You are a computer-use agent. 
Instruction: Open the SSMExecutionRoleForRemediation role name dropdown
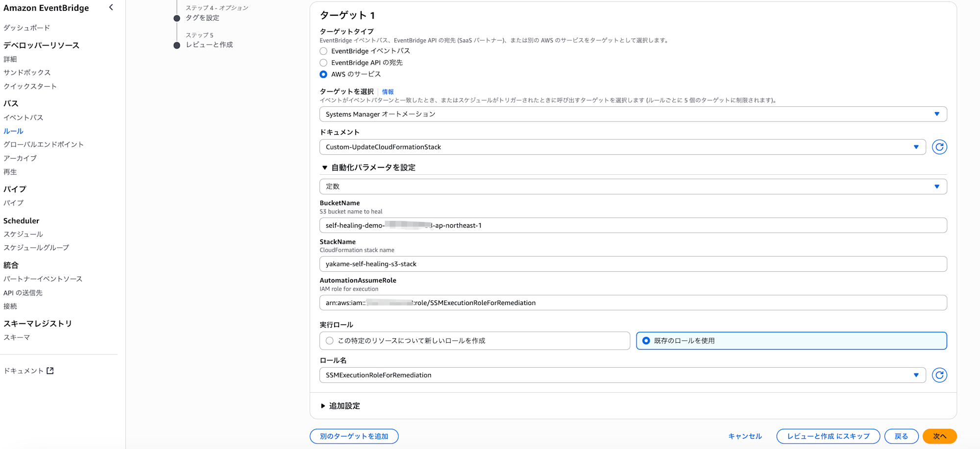click(x=622, y=375)
